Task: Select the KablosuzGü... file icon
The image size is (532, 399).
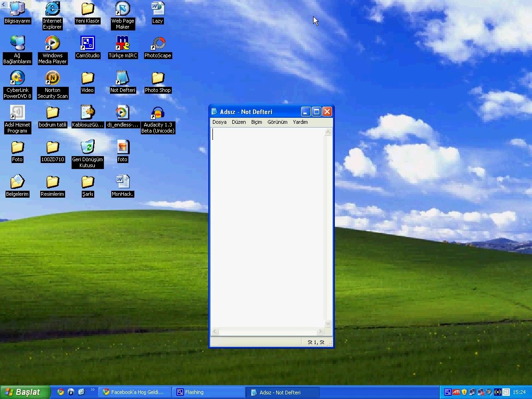Action: (x=88, y=117)
